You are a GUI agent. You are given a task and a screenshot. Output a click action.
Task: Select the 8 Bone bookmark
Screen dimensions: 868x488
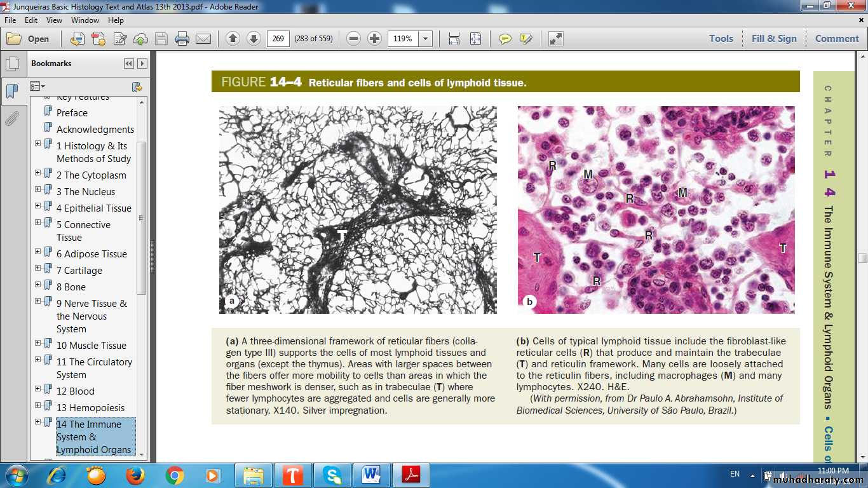[x=71, y=287]
